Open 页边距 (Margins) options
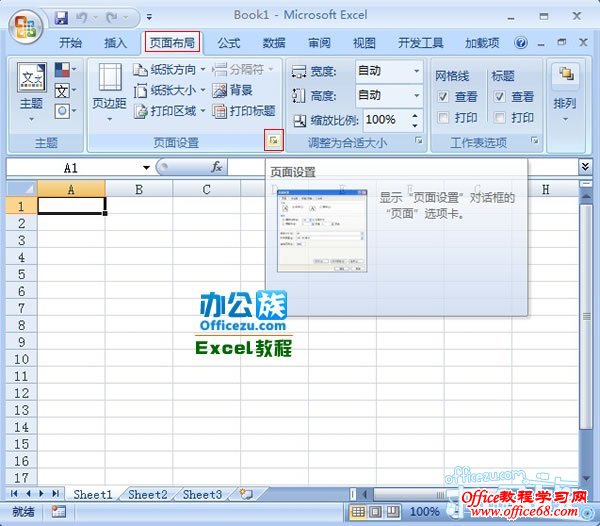 [x=109, y=89]
